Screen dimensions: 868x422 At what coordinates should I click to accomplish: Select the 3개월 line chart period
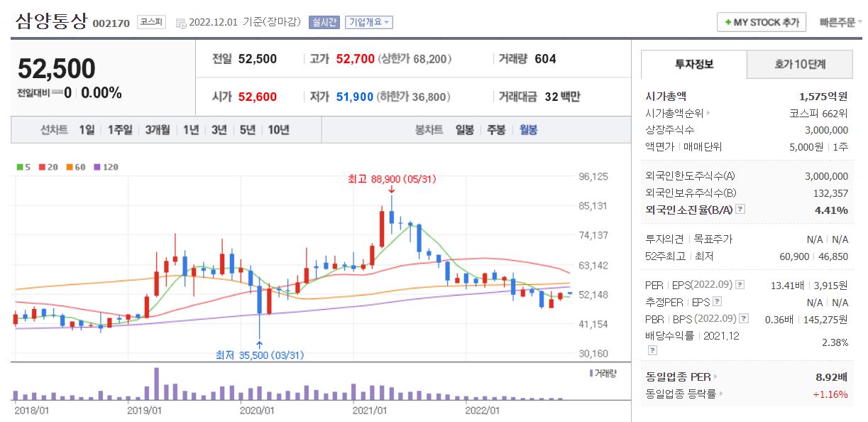tap(158, 129)
